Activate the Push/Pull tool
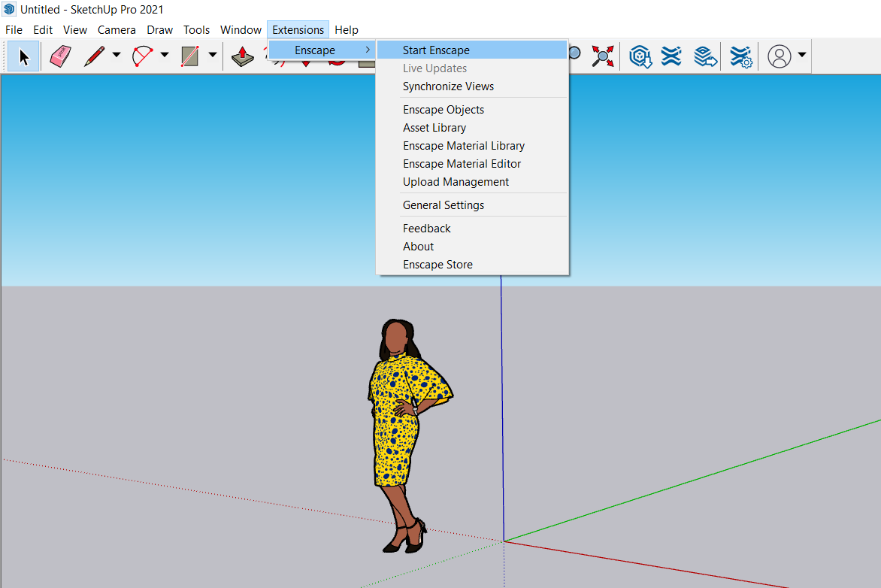Screen dimensions: 881x588 [242, 56]
